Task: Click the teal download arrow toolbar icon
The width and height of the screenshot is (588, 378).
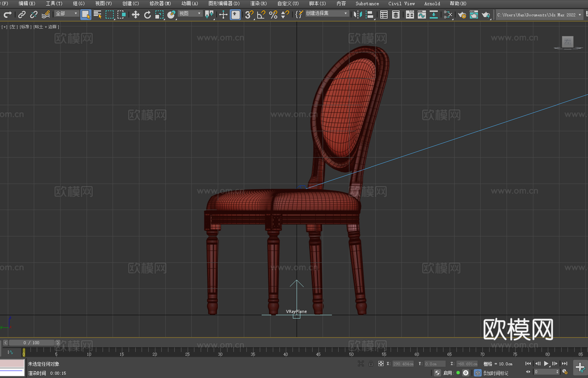Action: tap(434, 14)
